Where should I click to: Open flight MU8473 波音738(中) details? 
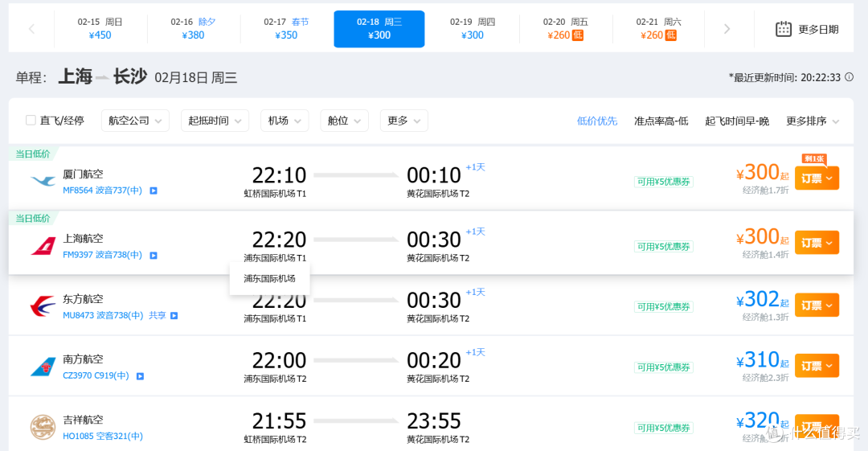click(x=102, y=316)
